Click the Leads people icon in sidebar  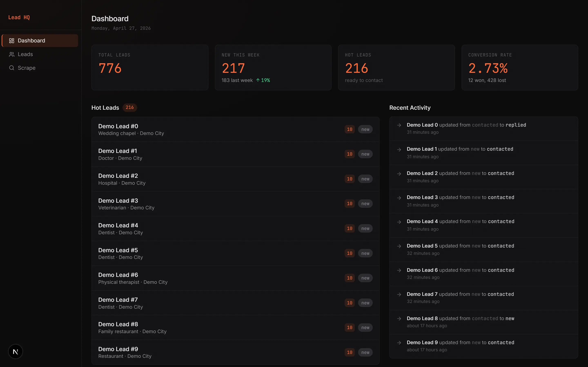click(12, 54)
